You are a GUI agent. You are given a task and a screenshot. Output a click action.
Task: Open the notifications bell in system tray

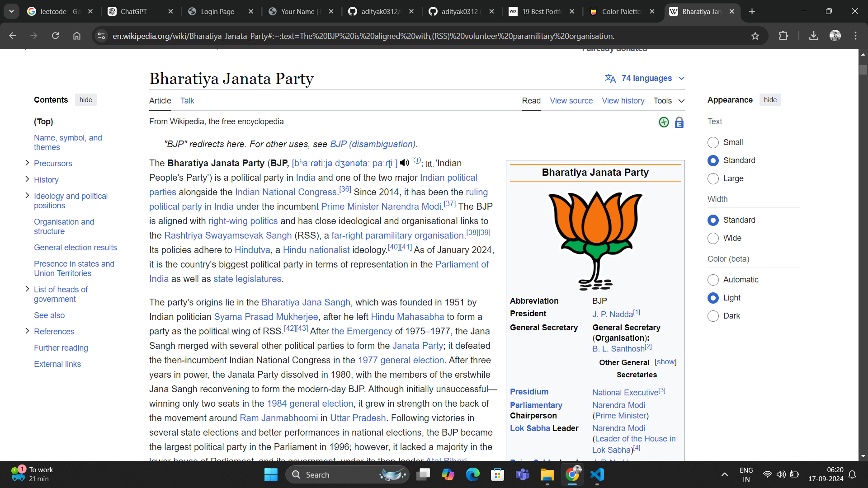pos(852,474)
